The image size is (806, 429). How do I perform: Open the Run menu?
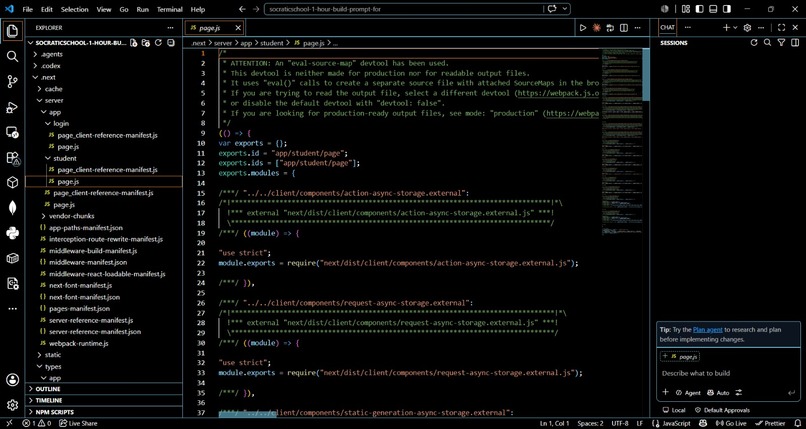tap(142, 9)
